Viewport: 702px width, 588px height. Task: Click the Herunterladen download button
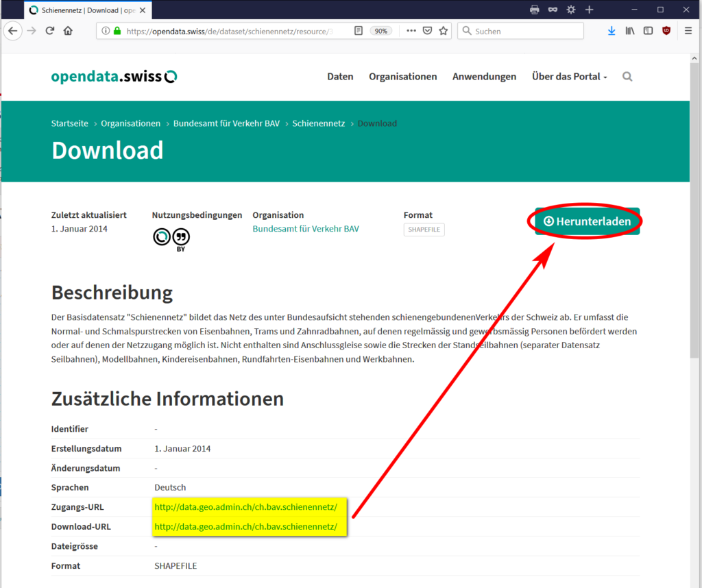coord(587,221)
